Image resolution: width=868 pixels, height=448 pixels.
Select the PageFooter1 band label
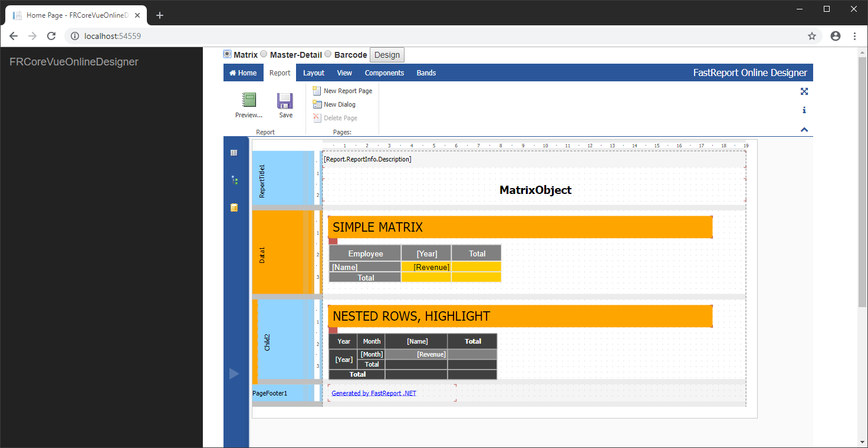[x=269, y=393]
